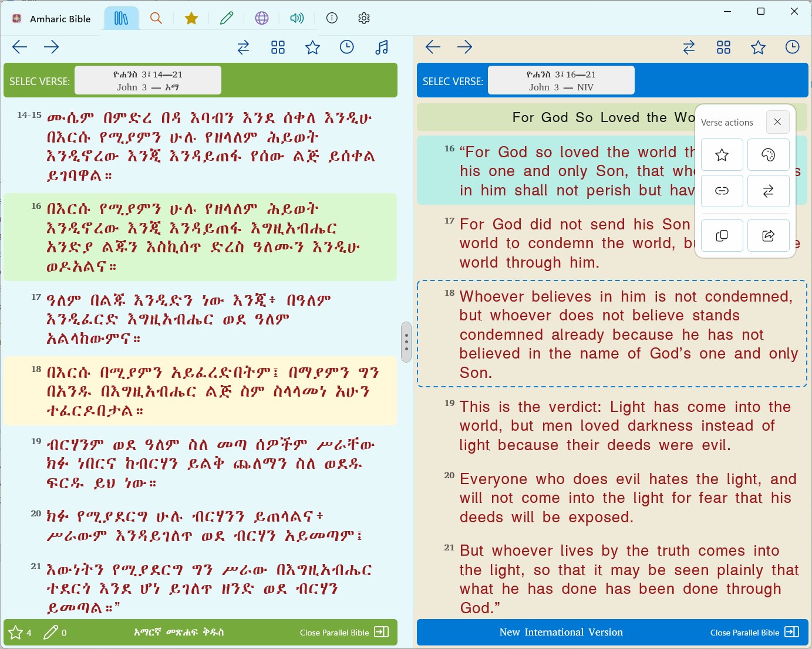Open grid view in the Amharic pane
Image resolution: width=812 pixels, height=649 pixels.
278,48
